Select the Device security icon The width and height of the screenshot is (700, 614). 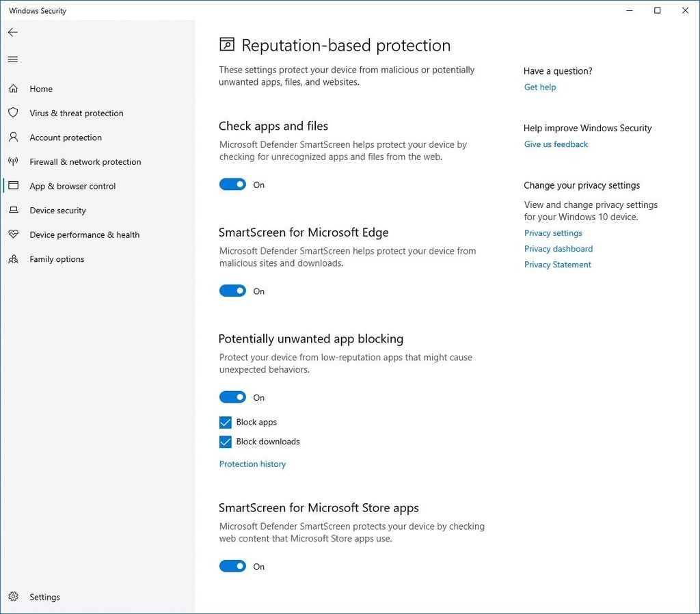[13, 210]
